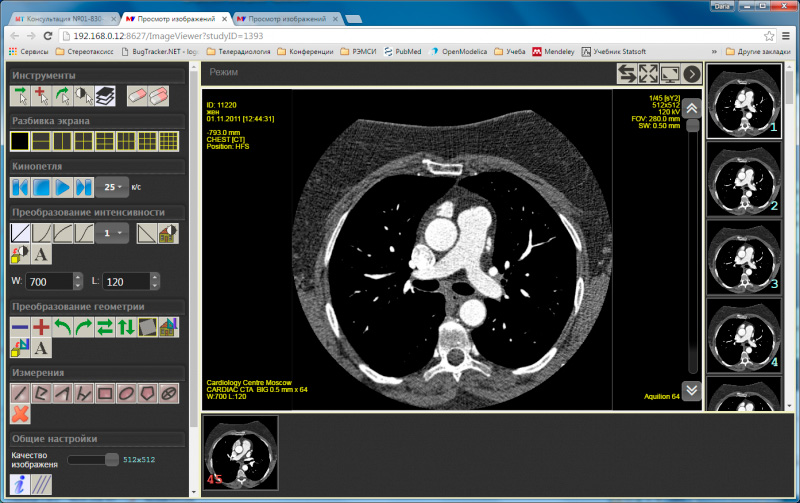Click the fullscreen expand icon in mode bar
This screenshot has width=800, height=503.
pos(648,74)
